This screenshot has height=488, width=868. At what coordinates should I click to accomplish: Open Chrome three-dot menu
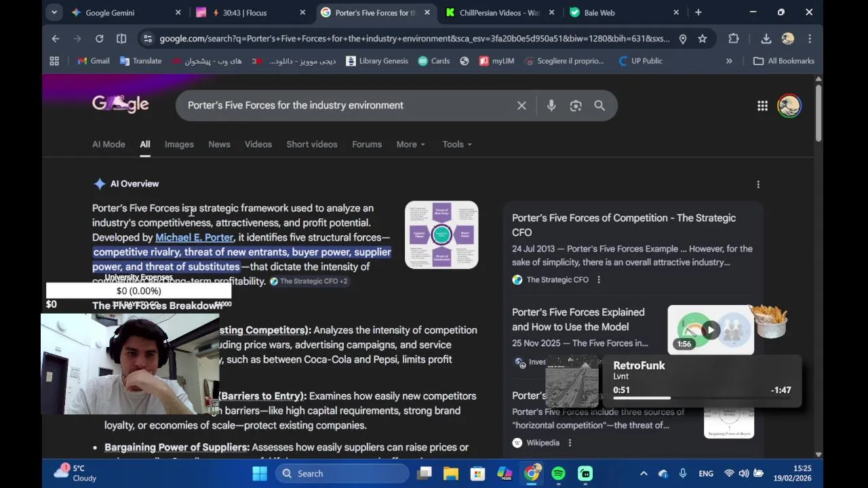[809, 39]
